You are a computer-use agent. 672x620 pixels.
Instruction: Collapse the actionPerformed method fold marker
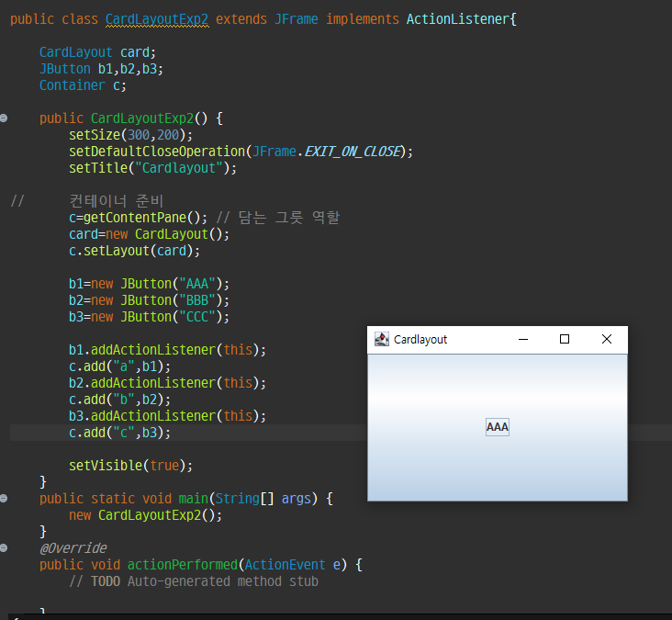(x=4, y=548)
